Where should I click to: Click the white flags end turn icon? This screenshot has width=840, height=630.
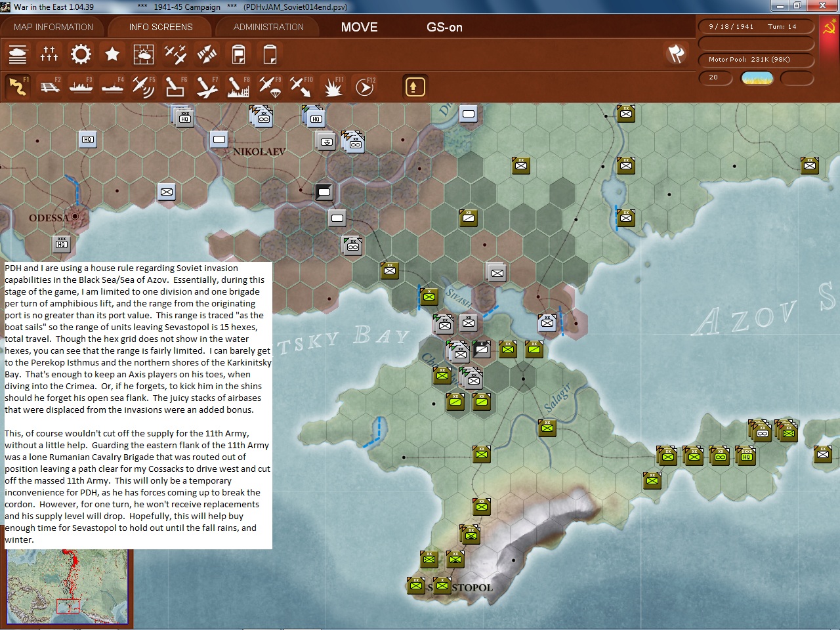(676, 54)
